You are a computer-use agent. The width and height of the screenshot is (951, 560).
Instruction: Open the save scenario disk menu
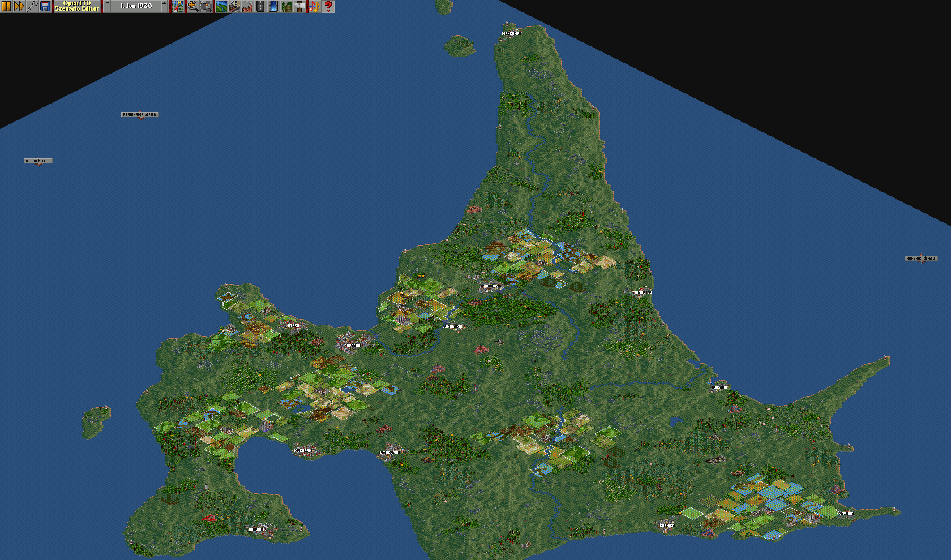[45, 6]
